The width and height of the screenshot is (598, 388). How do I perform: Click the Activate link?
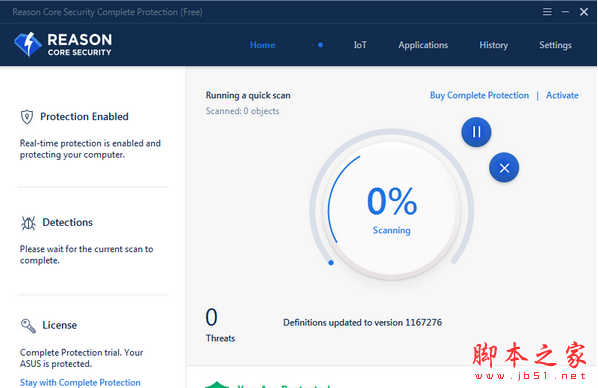tap(562, 95)
